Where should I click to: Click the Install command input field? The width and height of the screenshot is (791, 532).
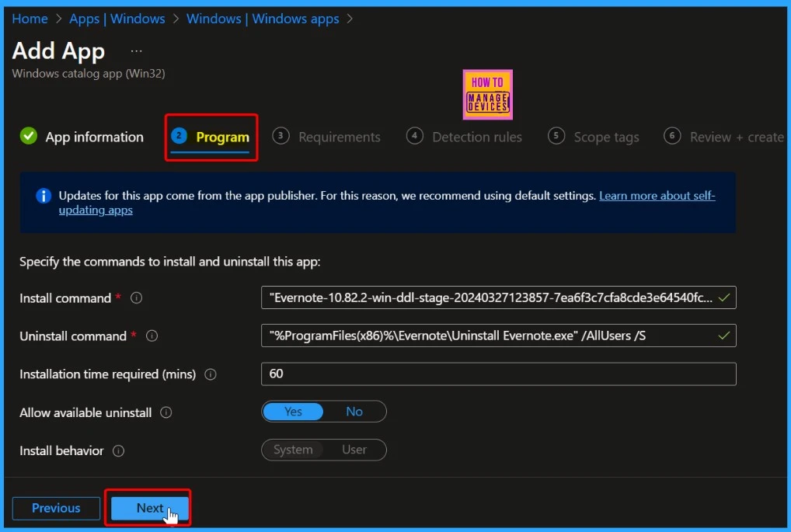(x=498, y=297)
